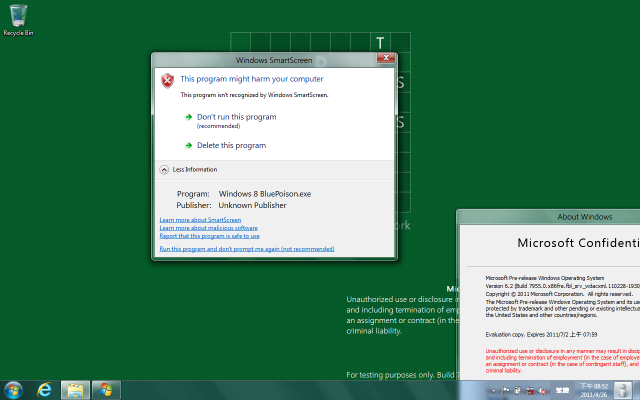Click the green arrow beside Don't run this program
This screenshot has height=400, width=640.
[x=189, y=117]
